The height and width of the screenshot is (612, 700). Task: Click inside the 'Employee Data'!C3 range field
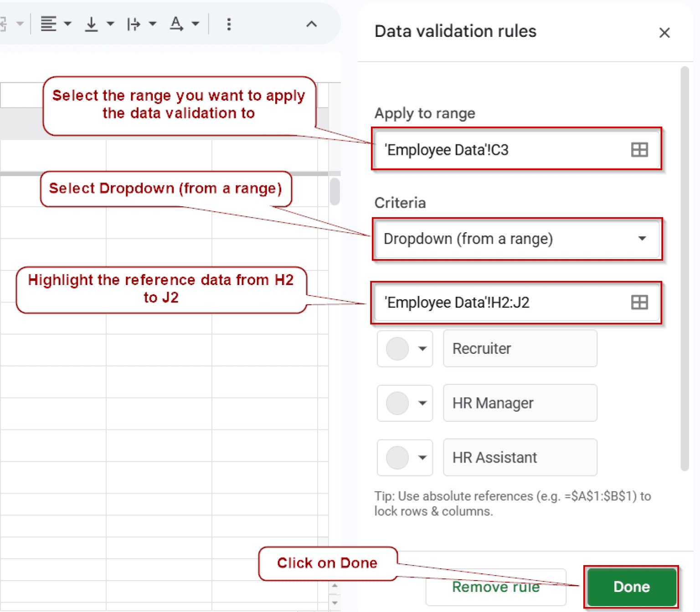point(479,149)
